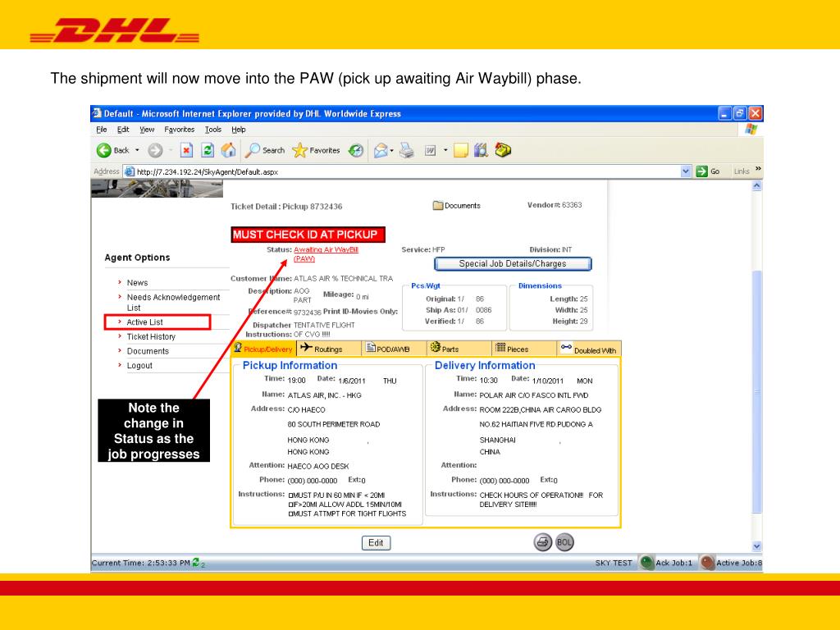Click the Internet Explorer page icon in title bar
840x630 pixels.
[97, 113]
